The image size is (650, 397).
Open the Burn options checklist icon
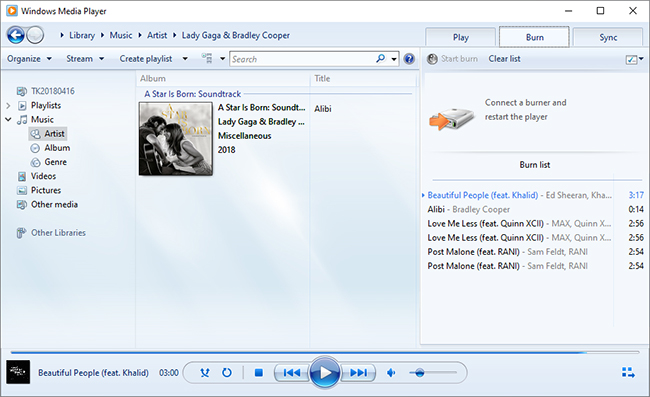[x=631, y=60]
